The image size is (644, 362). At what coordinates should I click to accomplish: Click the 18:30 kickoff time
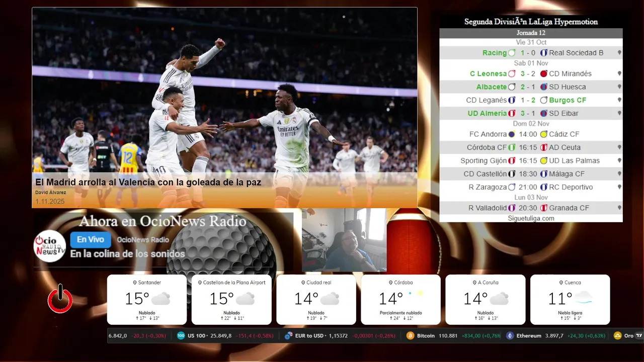[528, 174]
